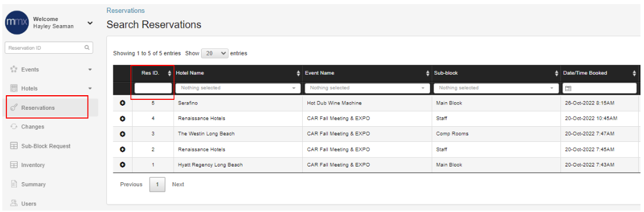The height and width of the screenshot is (212, 644).
Task: Sort by Res ID column arrows
Action: pos(169,74)
